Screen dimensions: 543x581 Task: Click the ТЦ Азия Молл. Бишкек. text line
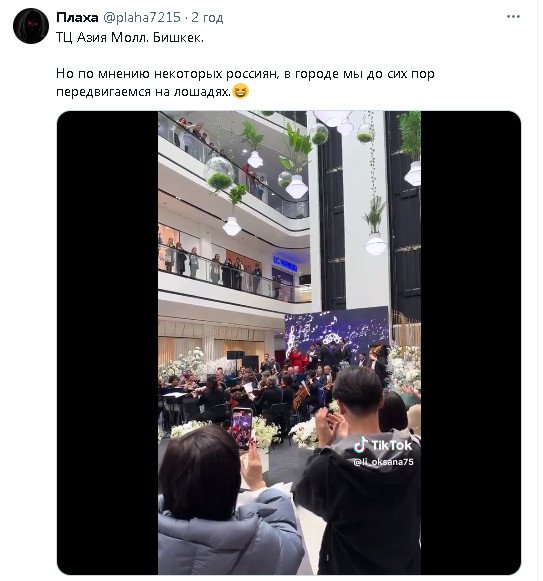130,37
